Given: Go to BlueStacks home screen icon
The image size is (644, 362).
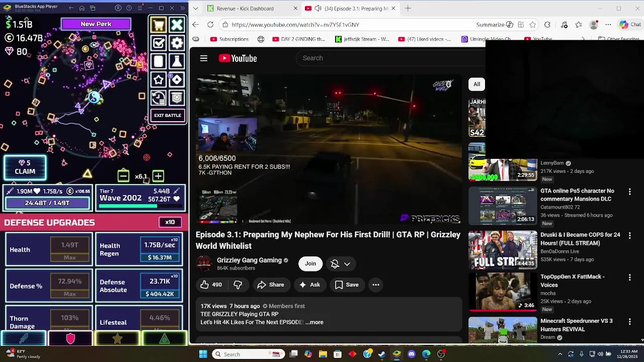Looking at the screenshot, I should coord(82,8).
